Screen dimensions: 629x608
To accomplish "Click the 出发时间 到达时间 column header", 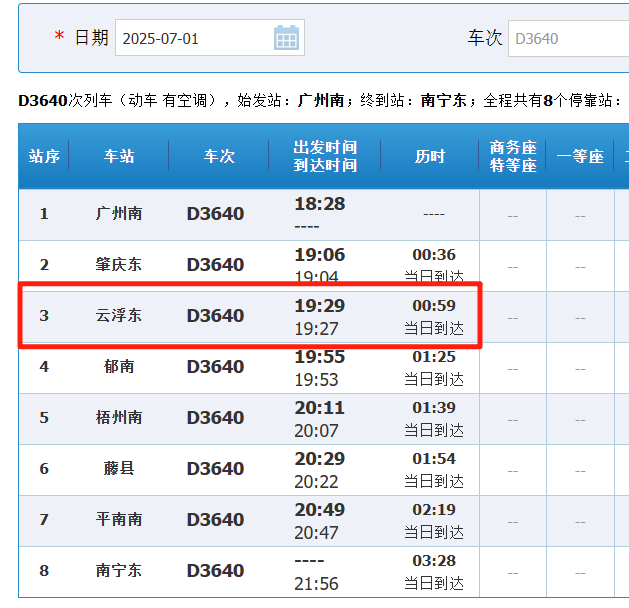I will pyautogui.click(x=325, y=157).
